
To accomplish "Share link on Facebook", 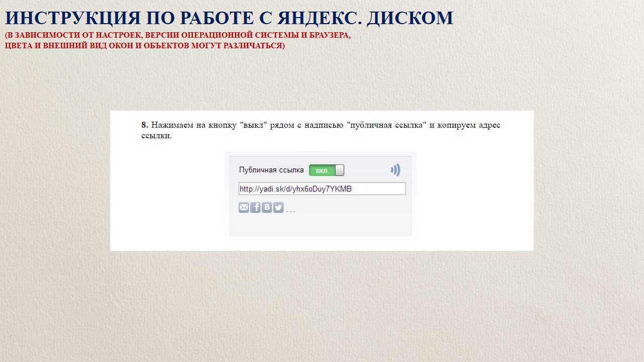I will click(256, 207).
